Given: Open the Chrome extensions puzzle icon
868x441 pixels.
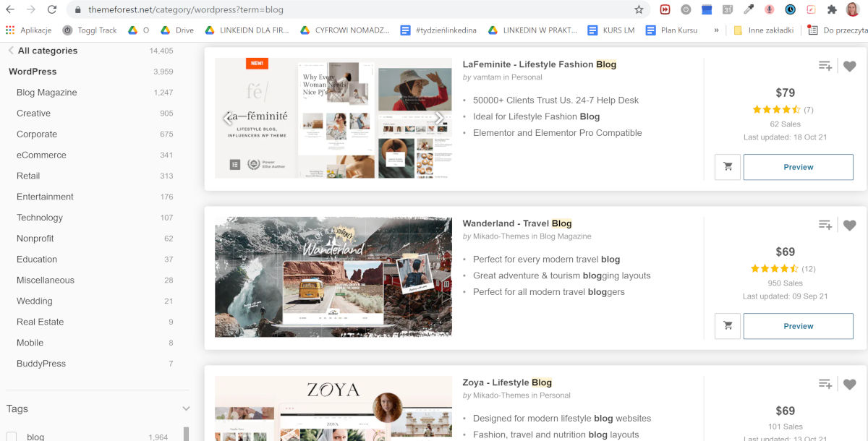Looking at the screenshot, I should (832, 10).
